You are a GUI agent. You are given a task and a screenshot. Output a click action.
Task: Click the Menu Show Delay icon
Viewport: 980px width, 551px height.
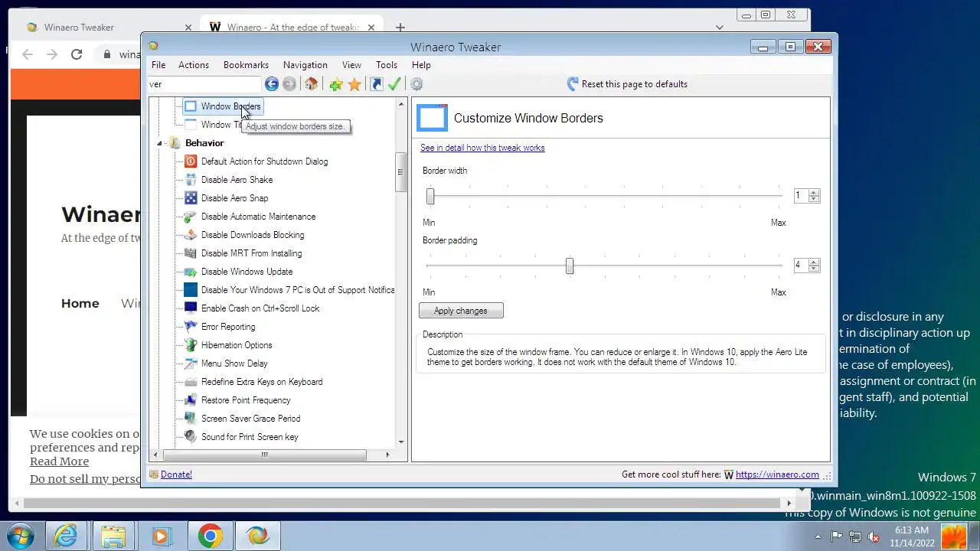pos(191,364)
